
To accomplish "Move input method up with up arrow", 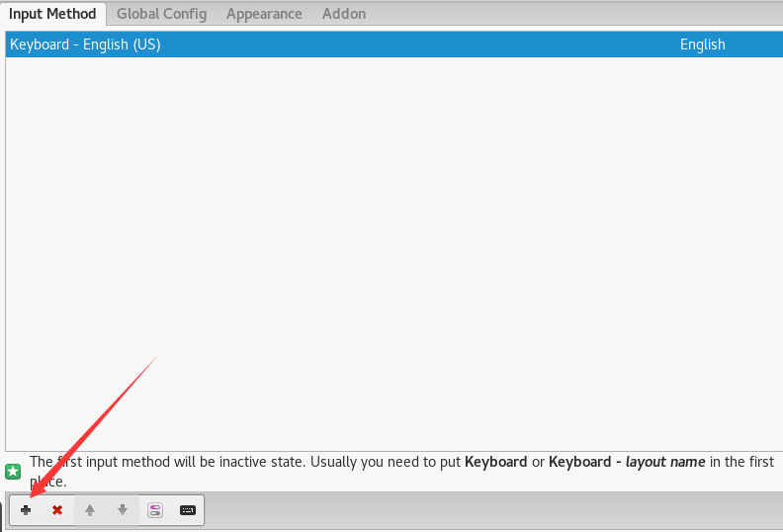I will (x=90, y=510).
